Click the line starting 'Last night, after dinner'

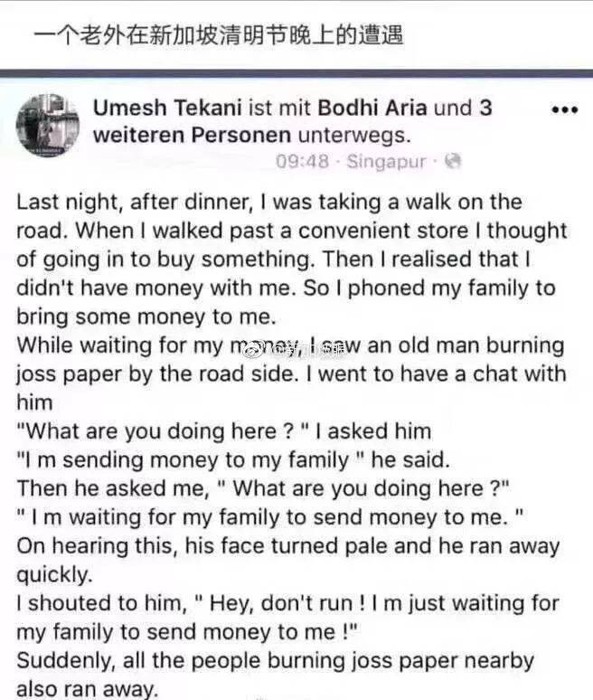click(269, 203)
